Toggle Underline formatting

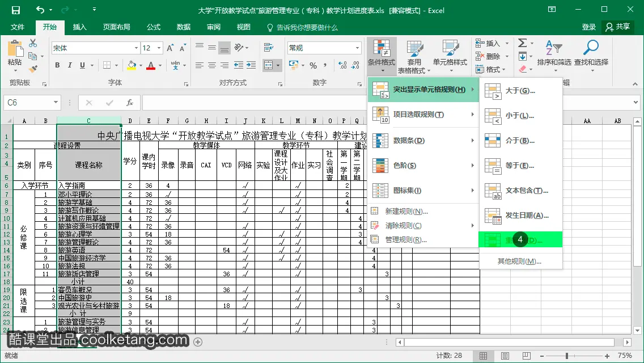(x=82, y=65)
